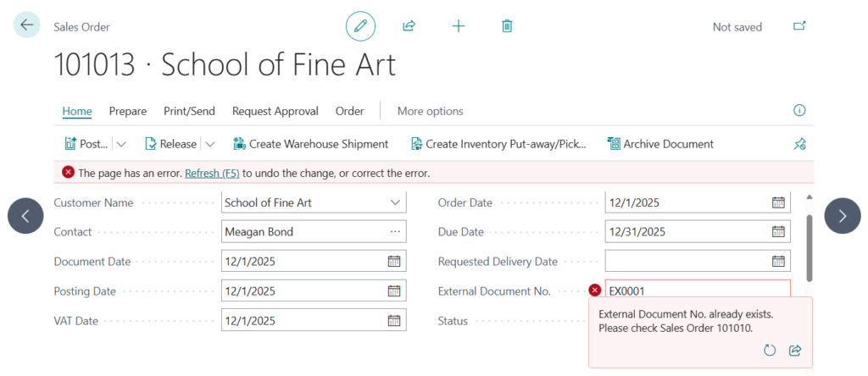Click the information icon on tab bar
868x376 pixels.
pos(798,111)
